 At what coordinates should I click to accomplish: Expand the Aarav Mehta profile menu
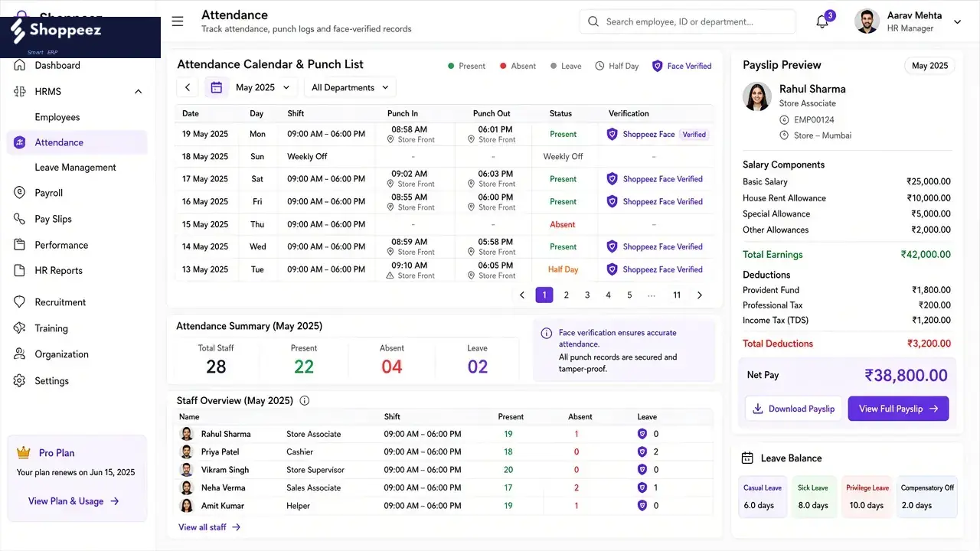tap(957, 22)
